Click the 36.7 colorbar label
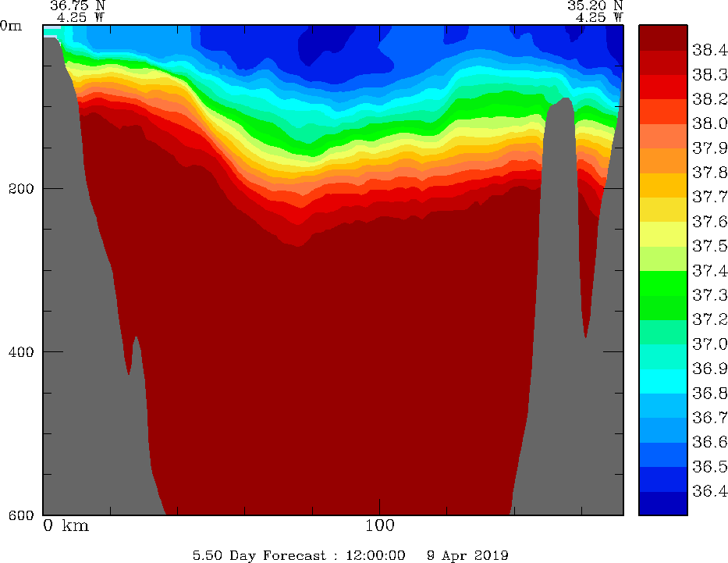The image size is (728, 563). 710,418
